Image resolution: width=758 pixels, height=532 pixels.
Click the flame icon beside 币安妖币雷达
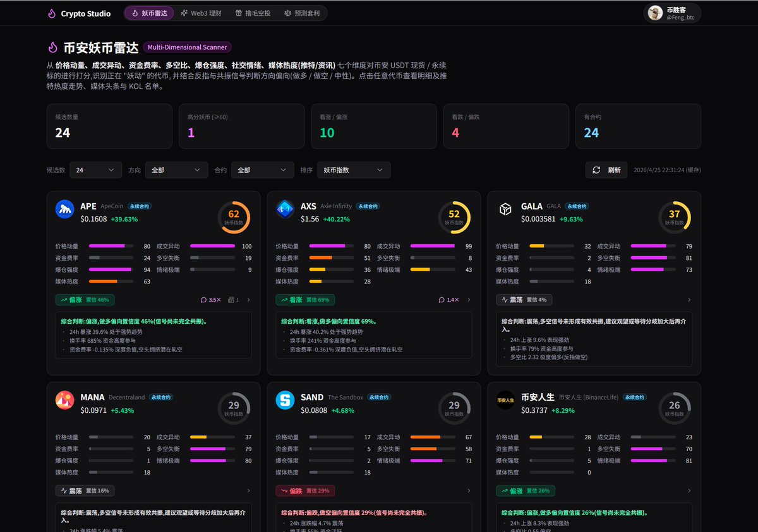click(x=53, y=47)
